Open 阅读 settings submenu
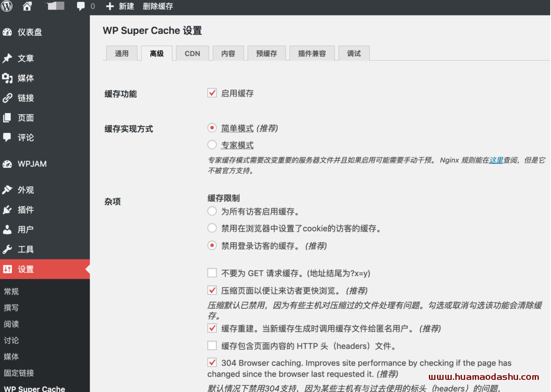This screenshot has height=392, width=551. click(x=11, y=324)
